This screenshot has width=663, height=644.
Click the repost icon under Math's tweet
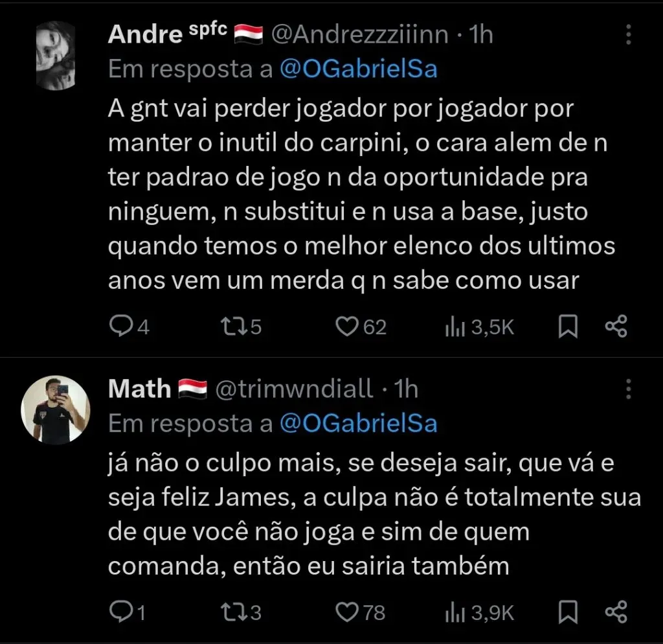click(x=235, y=612)
